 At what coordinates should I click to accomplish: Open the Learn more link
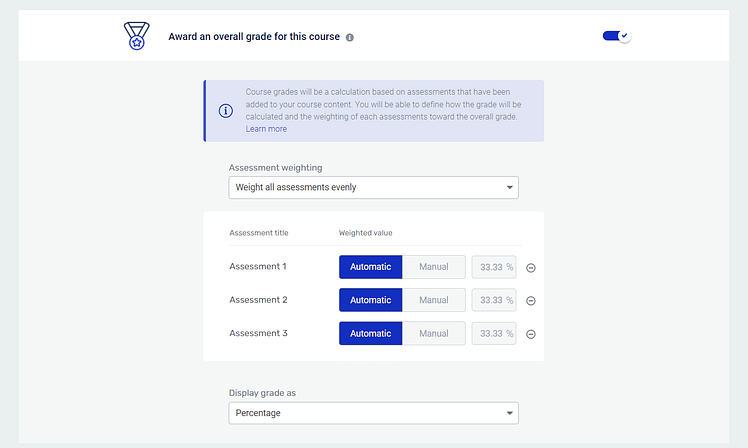pos(266,129)
